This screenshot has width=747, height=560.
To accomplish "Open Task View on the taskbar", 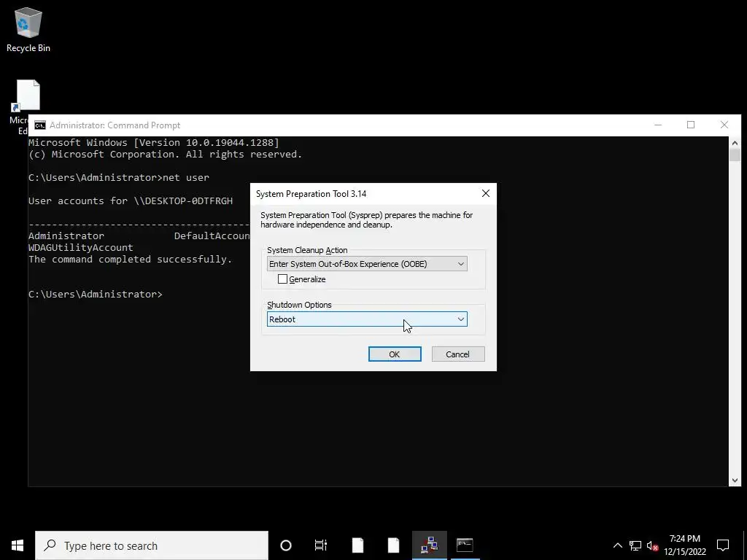I will pos(321,545).
